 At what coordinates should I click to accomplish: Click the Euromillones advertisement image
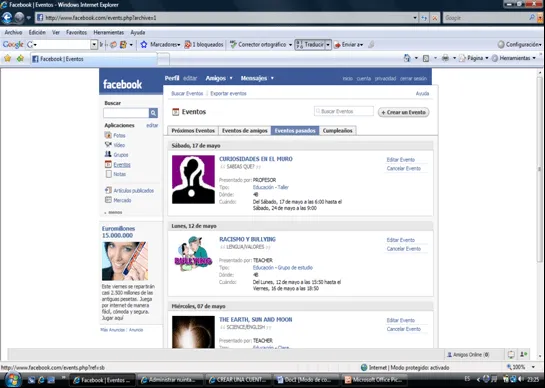pyautogui.click(x=125, y=261)
